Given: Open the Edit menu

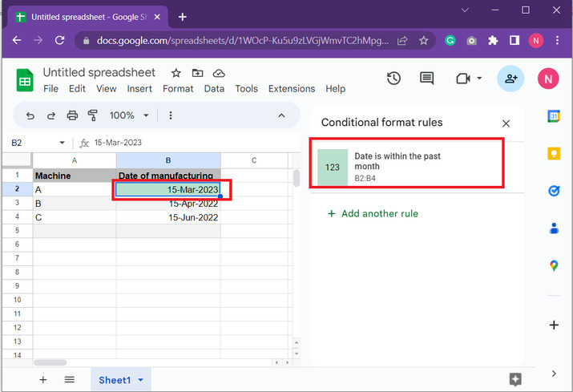Looking at the screenshot, I should [x=77, y=89].
